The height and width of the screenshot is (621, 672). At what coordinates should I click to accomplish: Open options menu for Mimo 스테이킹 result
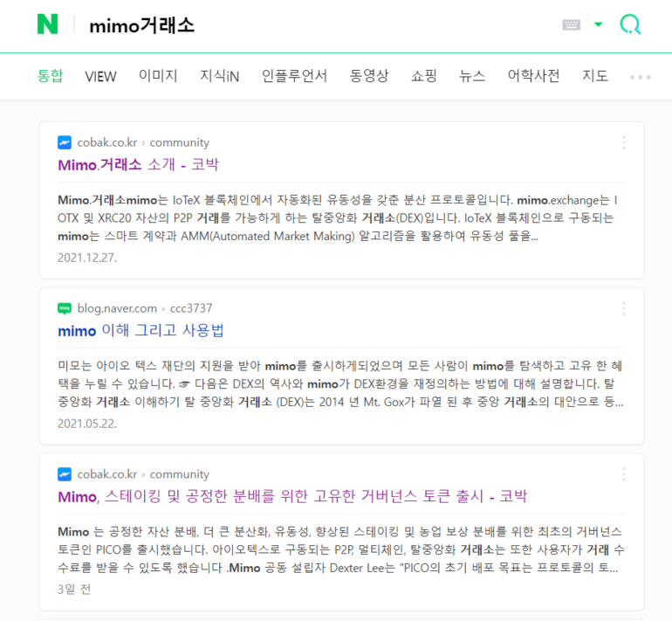[x=624, y=474]
